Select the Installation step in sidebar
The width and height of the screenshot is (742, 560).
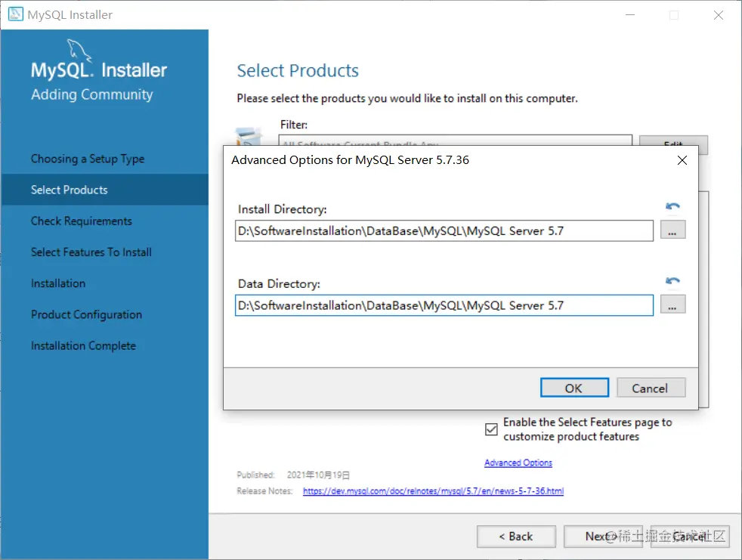pos(58,283)
